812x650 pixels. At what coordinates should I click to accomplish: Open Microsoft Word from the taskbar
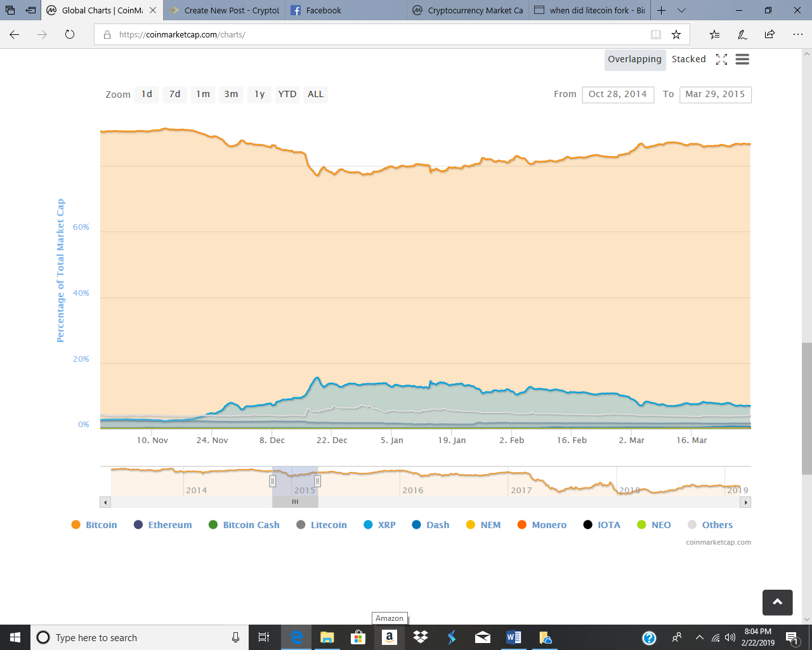(514, 637)
